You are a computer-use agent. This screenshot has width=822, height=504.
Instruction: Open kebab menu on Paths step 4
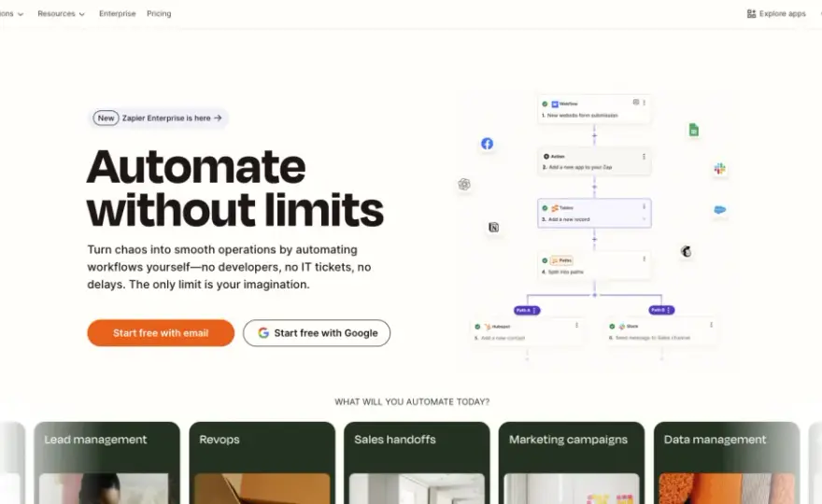point(645,259)
